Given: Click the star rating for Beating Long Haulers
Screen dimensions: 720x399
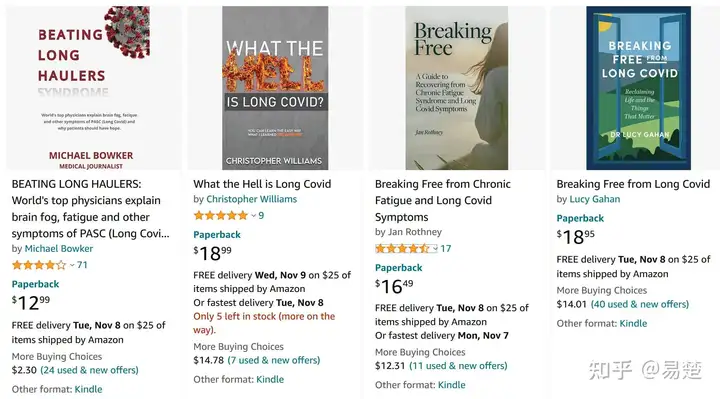Looking at the screenshot, I should coord(39,265).
